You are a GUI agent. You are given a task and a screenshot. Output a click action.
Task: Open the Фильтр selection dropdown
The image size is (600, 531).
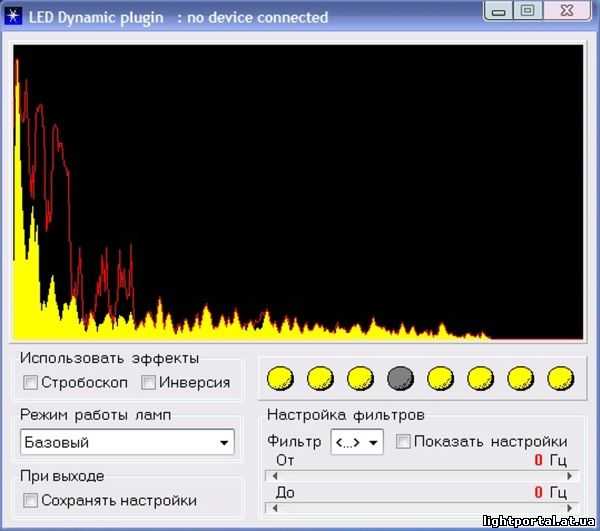[357, 442]
